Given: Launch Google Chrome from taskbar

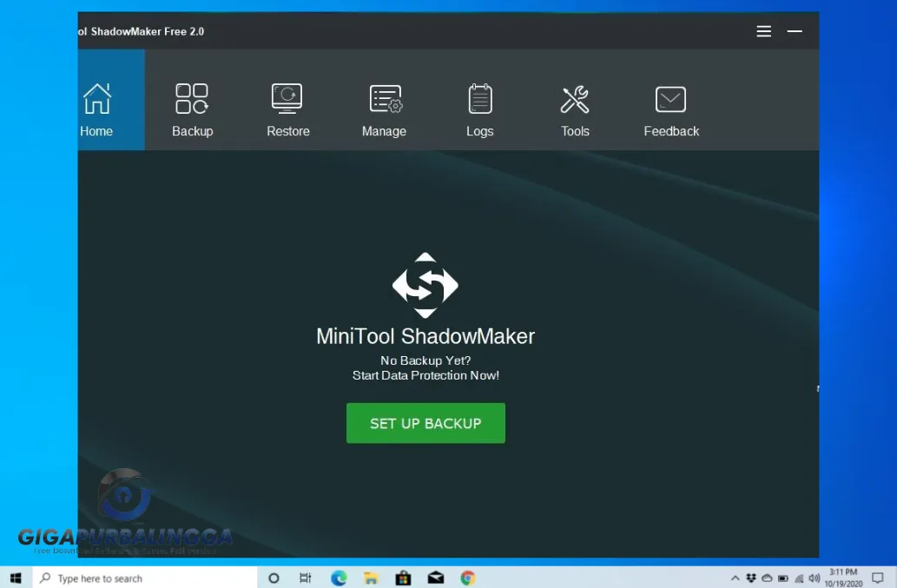Looking at the screenshot, I should click(468, 578).
